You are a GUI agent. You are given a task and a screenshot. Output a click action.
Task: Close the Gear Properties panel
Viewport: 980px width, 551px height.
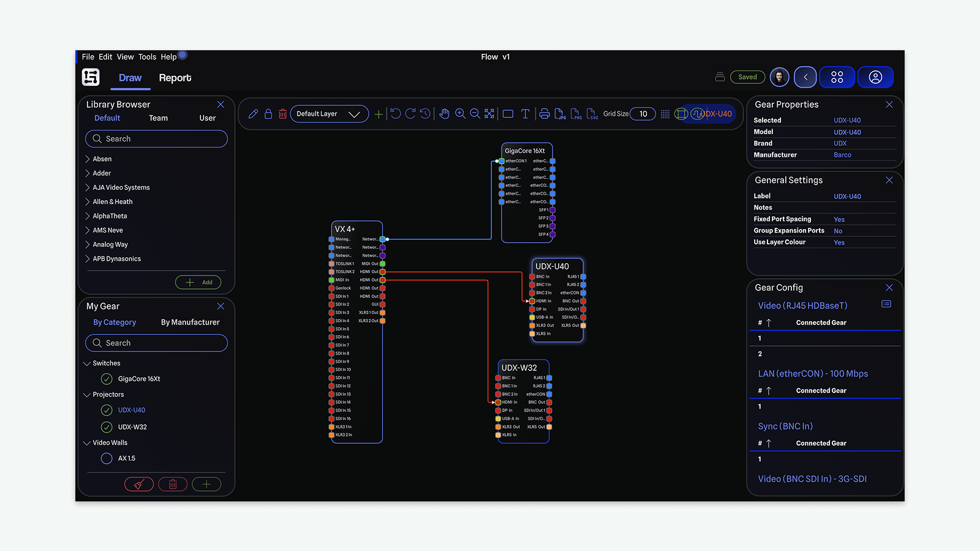click(x=889, y=105)
